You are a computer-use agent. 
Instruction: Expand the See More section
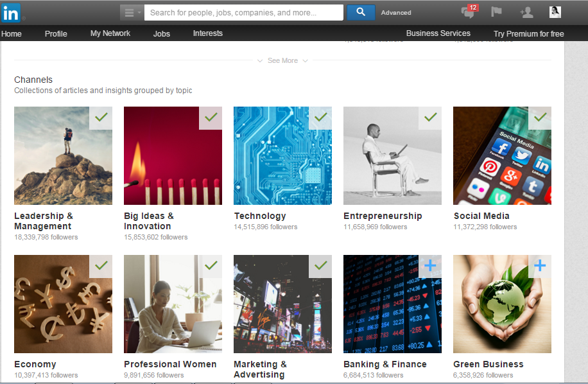(282, 60)
